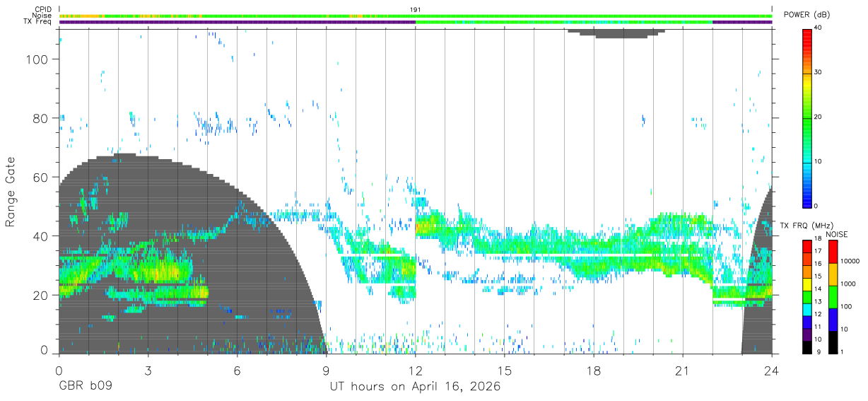Click the x-axis tick label 15
The height and width of the screenshot is (401, 868).
coord(505,371)
